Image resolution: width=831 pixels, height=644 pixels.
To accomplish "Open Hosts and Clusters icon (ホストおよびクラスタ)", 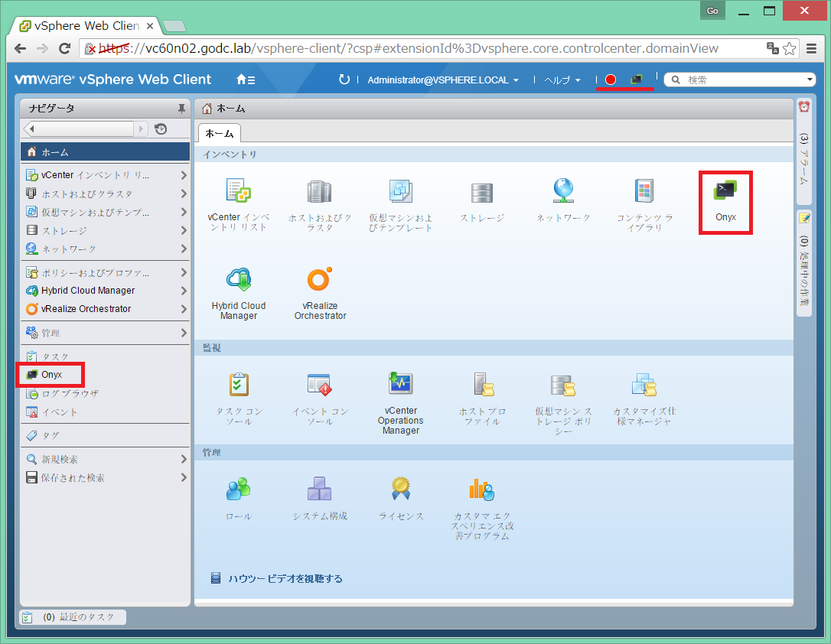I will (320, 191).
